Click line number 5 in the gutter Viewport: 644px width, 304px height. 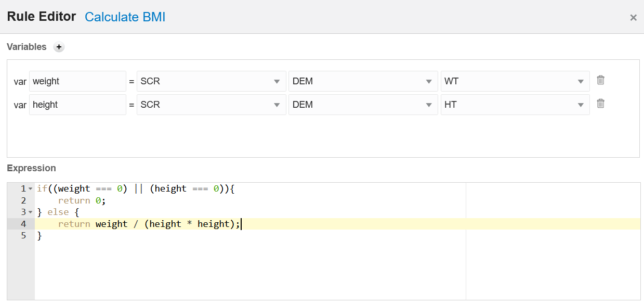(23, 236)
